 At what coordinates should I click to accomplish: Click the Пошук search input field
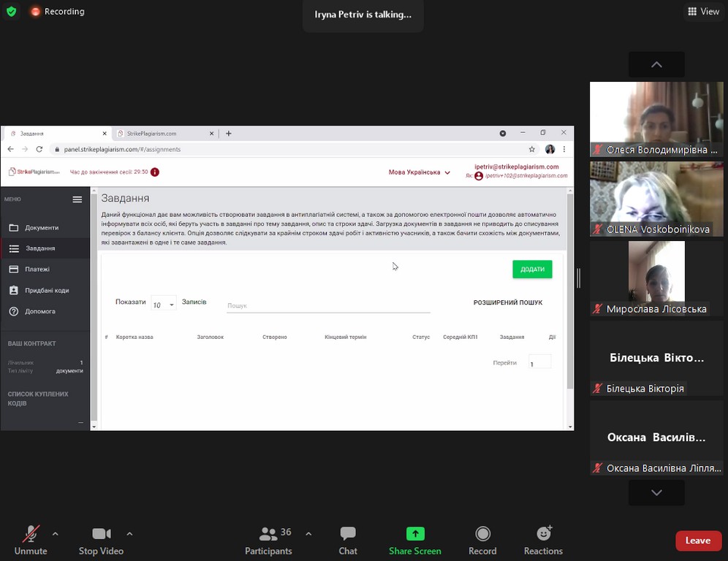pos(327,305)
